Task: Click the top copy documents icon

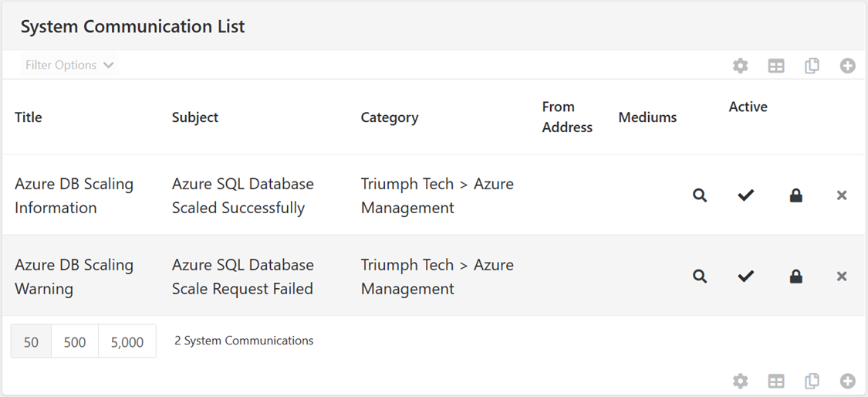Action: 812,66
